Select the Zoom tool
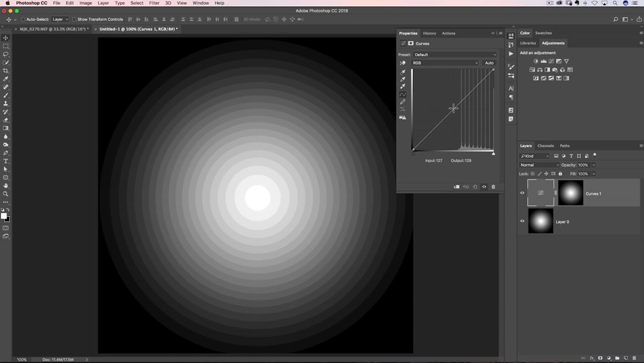The width and height of the screenshot is (644, 363). (6, 194)
